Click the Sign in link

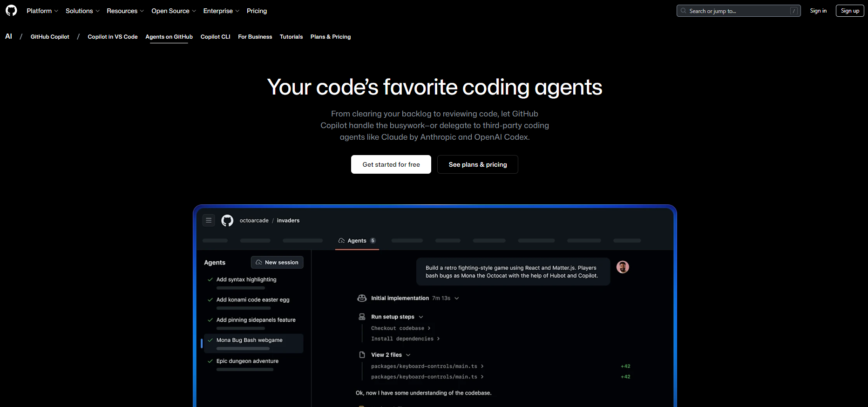point(818,11)
